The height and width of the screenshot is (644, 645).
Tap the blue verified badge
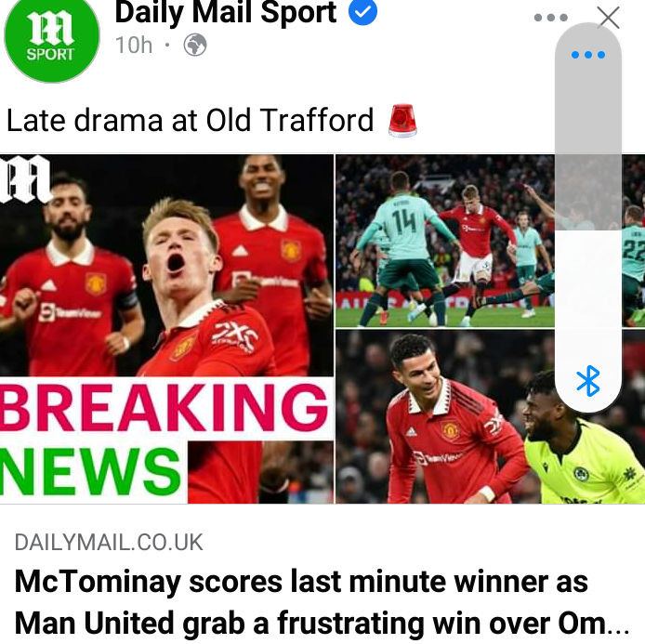(x=362, y=12)
